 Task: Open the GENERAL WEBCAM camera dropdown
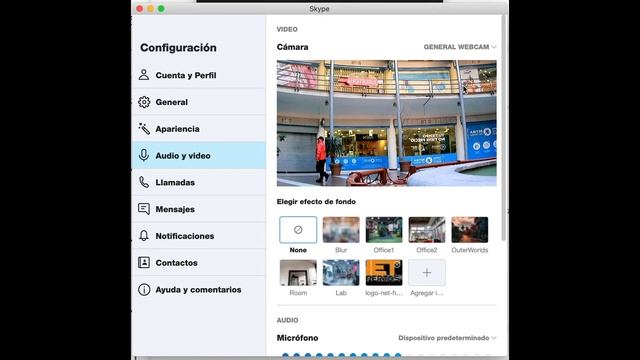(x=460, y=47)
